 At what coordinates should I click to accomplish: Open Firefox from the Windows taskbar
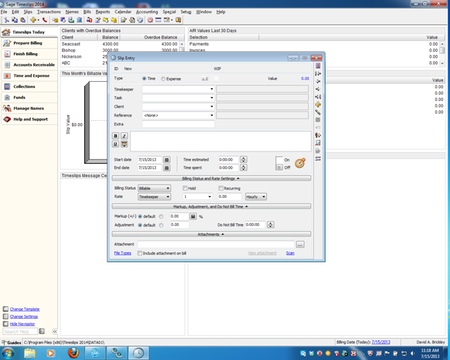[73, 353]
